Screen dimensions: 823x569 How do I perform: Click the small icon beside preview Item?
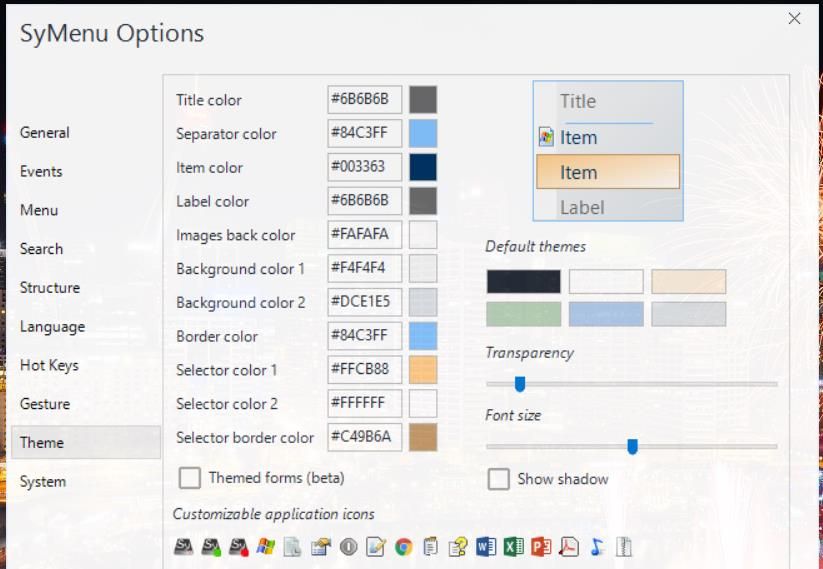[546, 138]
